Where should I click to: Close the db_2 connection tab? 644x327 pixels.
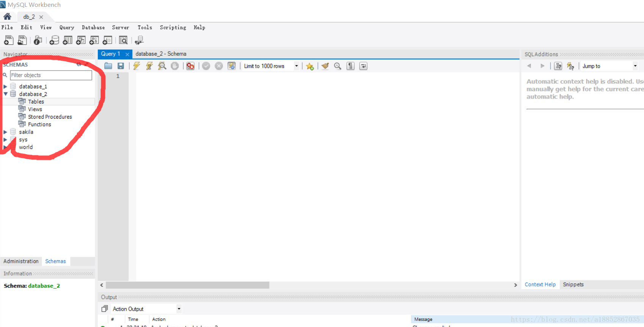tap(41, 17)
